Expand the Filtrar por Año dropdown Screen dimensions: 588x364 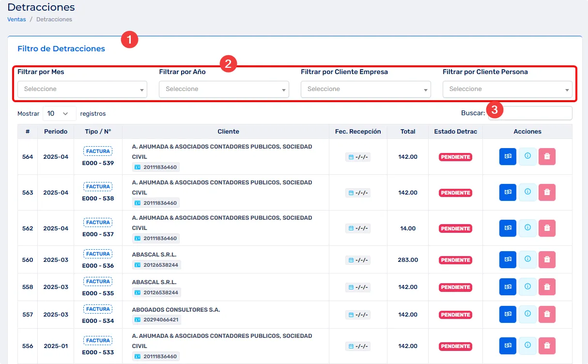coord(224,90)
